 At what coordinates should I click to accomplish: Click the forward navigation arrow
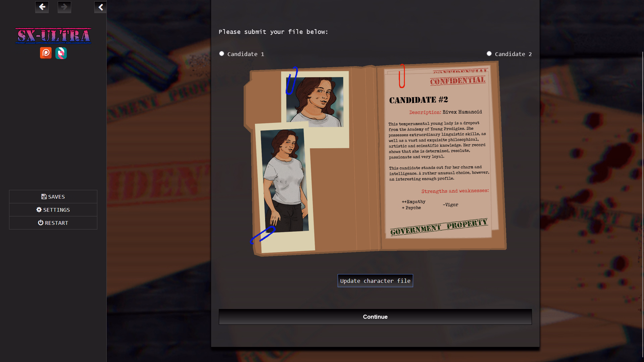coord(64,7)
